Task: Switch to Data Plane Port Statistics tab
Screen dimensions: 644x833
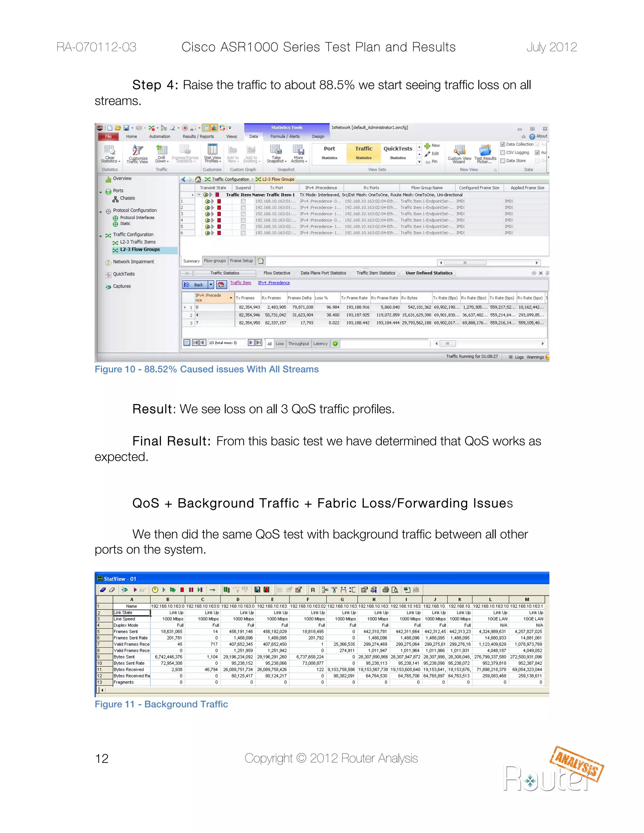Action: (323, 273)
